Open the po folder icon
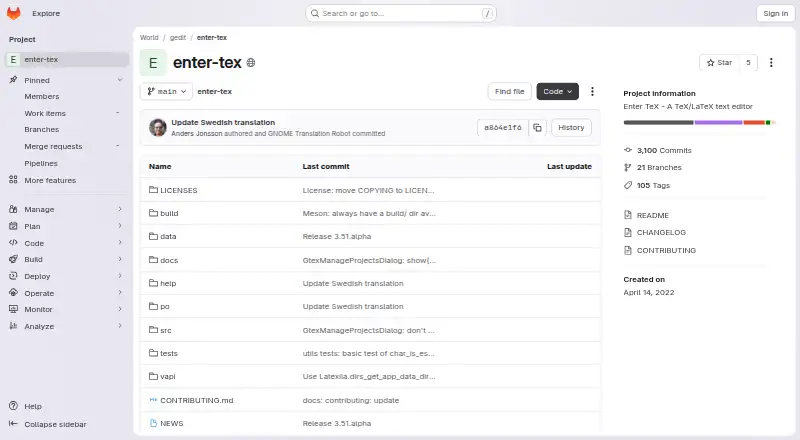Screen dimensions: 800x440 (x=153, y=306)
